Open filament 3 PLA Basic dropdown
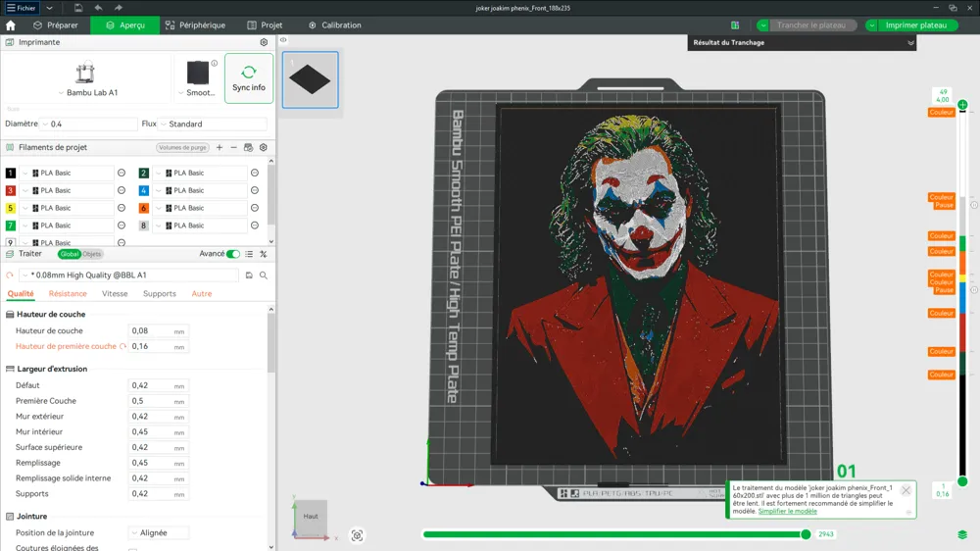Viewport: 980px width, 551px height. click(x=67, y=191)
